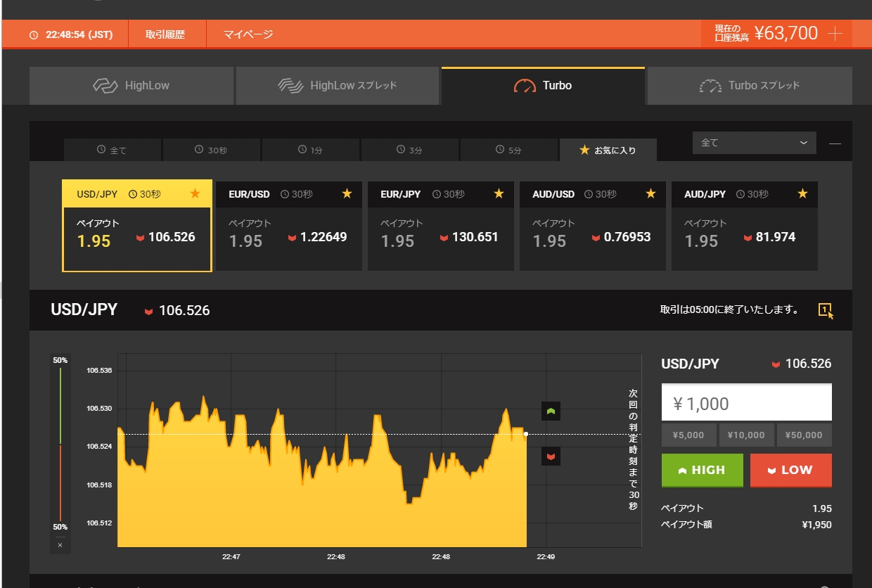Filter by 30秒 duration
This screenshot has height=588, width=872.
[212, 150]
